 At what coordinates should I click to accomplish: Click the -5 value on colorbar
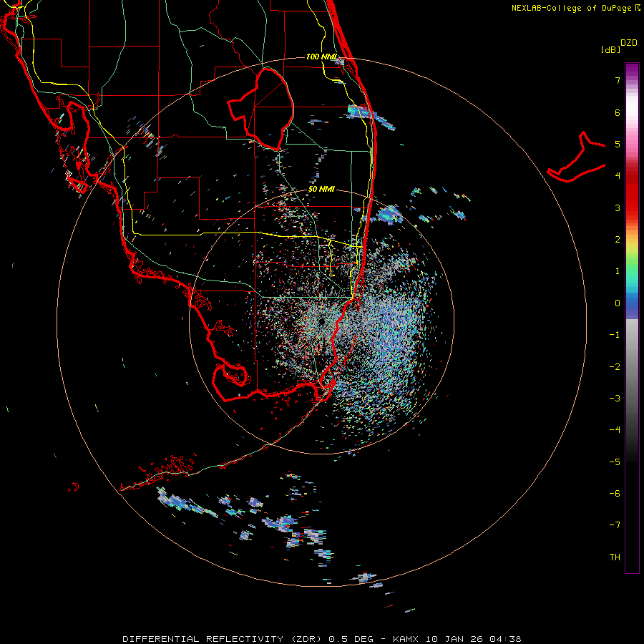click(x=615, y=462)
